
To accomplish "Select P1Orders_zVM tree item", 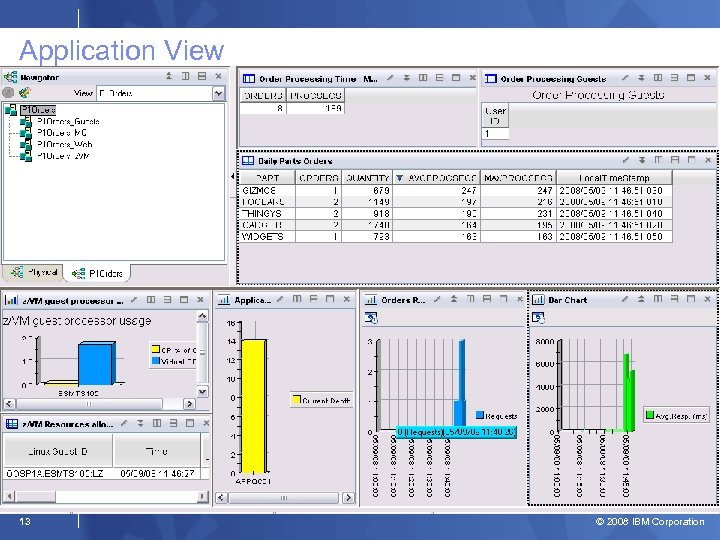I will tap(63, 156).
